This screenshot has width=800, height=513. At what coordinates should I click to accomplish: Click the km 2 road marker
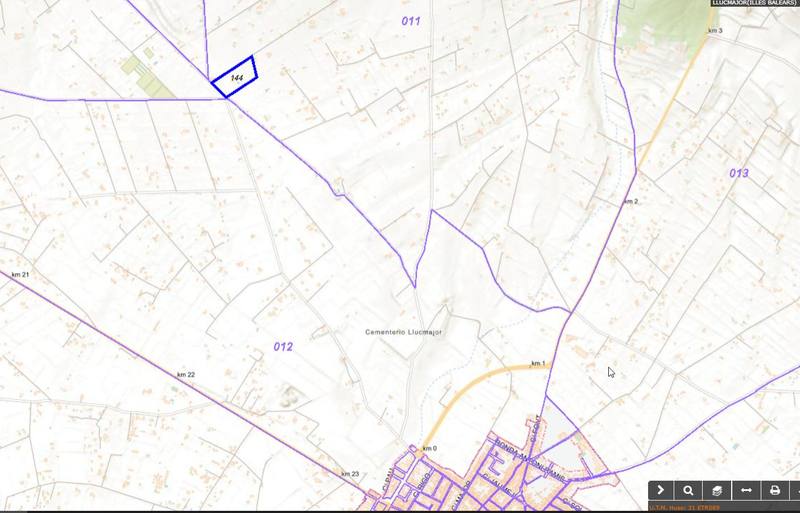pos(630,201)
